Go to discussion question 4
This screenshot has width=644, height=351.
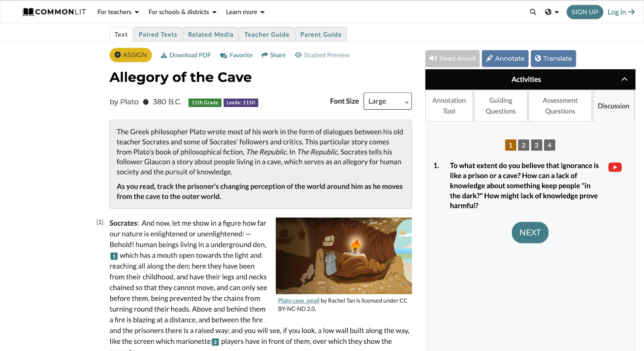click(x=549, y=145)
